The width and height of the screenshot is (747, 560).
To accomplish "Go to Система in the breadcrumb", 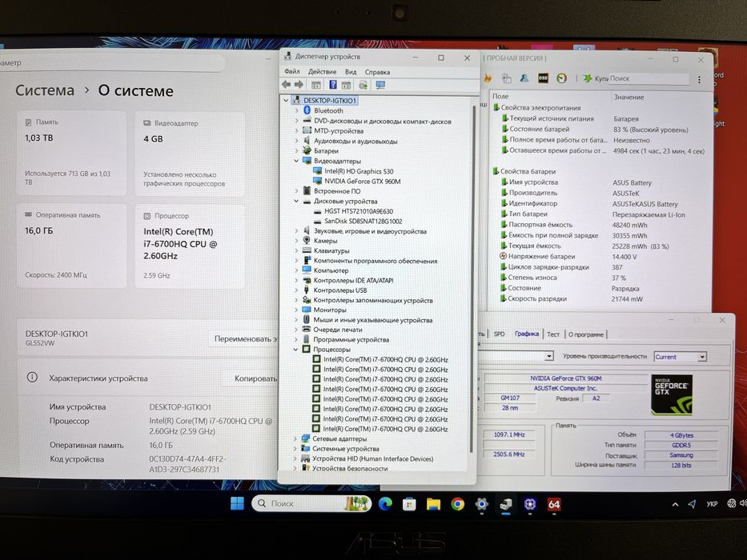I will 45,90.
